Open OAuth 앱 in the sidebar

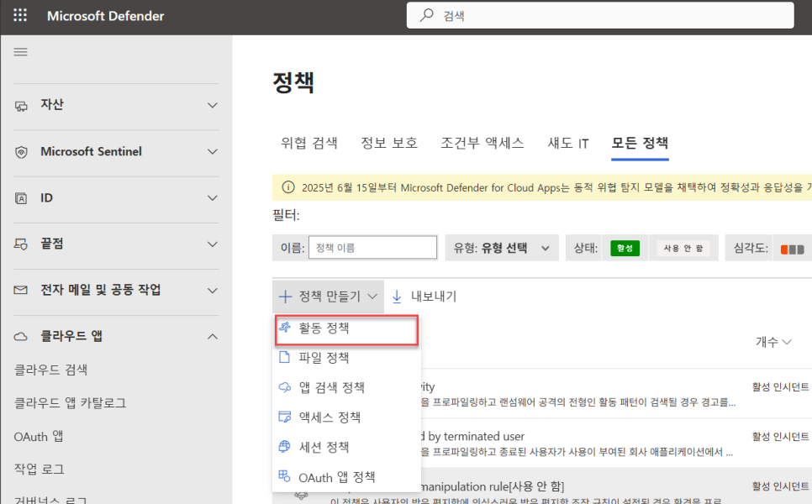pos(39,436)
